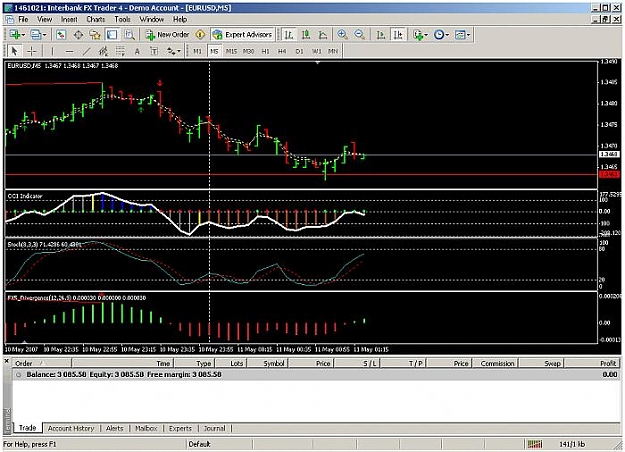Switch to the Account History tab
This screenshot has width=625, height=452.
[x=71, y=428]
